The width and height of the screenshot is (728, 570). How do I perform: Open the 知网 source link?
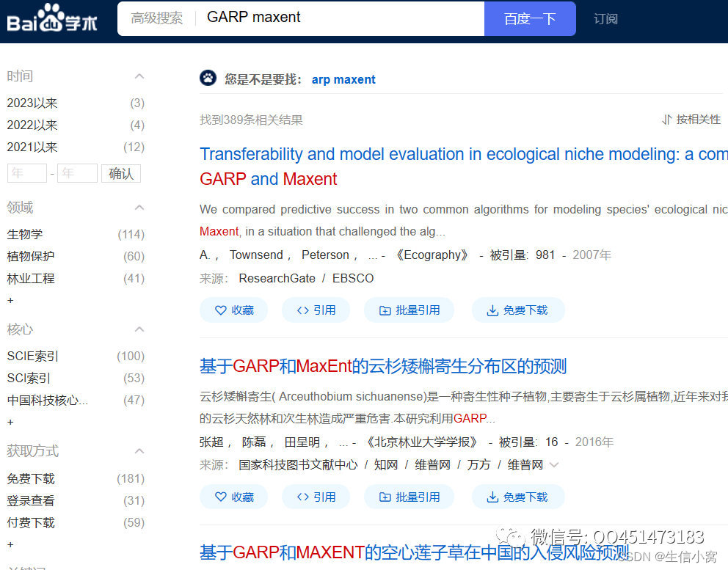386,464
